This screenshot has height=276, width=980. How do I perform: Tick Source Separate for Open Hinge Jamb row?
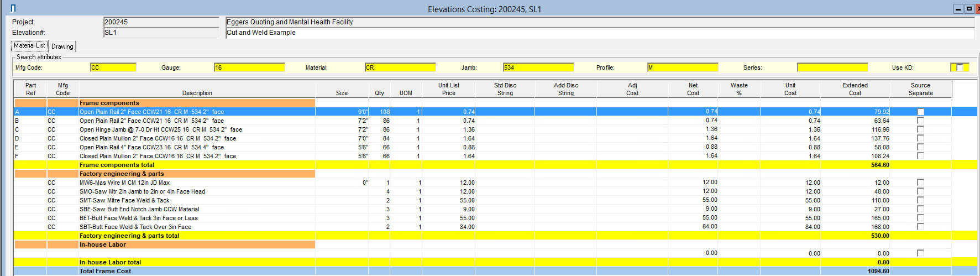(920, 129)
